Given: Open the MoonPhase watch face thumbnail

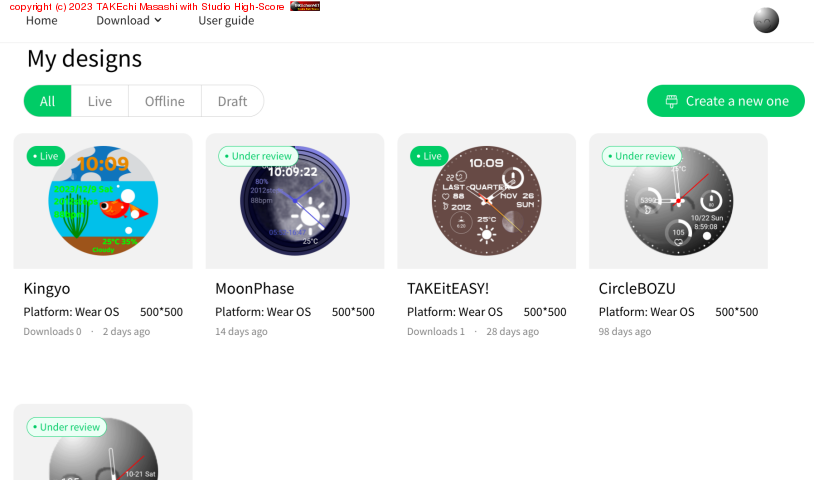Looking at the screenshot, I should [294, 201].
